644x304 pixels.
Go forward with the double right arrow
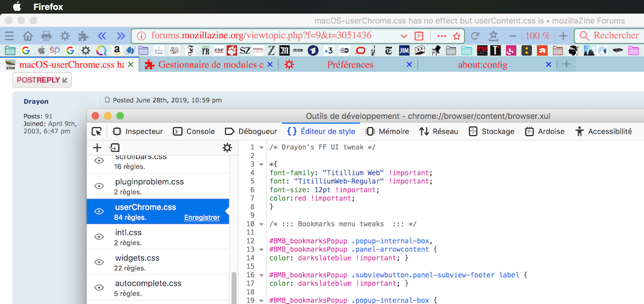(x=120, y=36)
